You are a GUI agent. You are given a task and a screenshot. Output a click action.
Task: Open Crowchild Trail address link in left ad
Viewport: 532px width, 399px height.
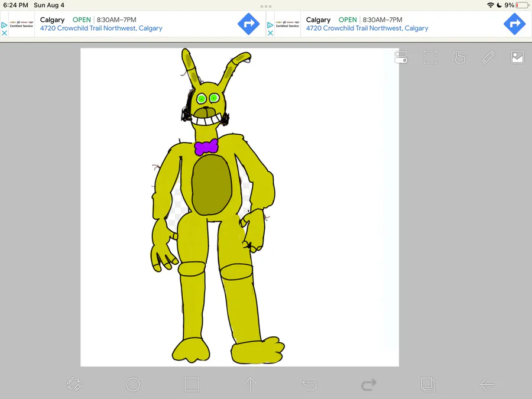pyautogui.click(x=101, y=28)
